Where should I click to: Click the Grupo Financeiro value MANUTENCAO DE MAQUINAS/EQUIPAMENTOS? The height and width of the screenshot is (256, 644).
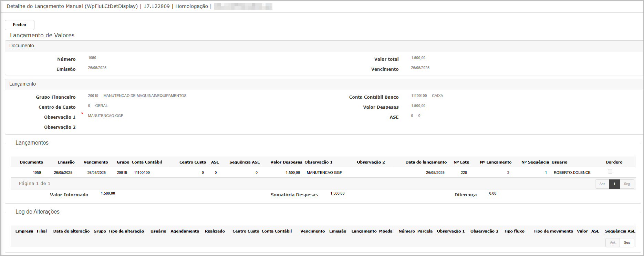145,96
